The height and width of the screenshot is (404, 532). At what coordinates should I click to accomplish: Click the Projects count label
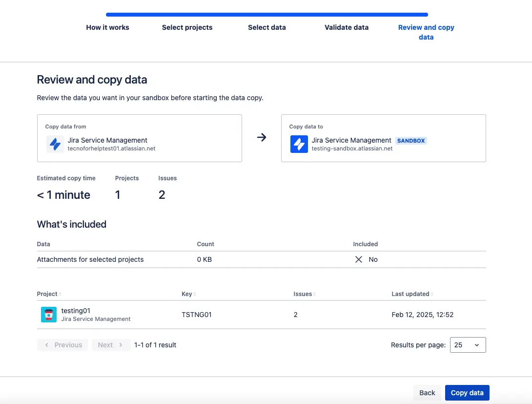pyautogui.click(x=127, y=178)
